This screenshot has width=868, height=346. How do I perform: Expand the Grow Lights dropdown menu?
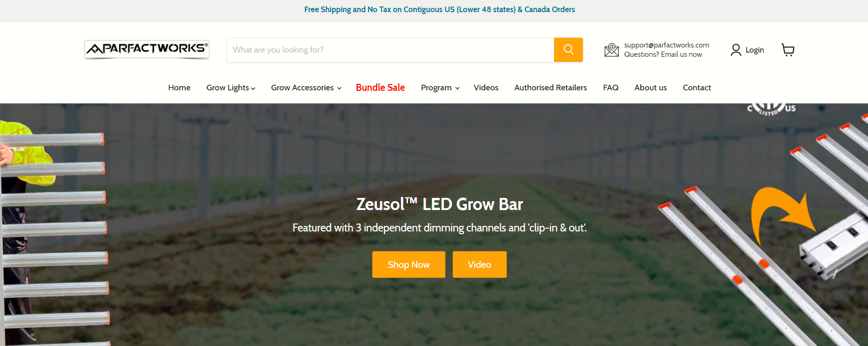pyautogui.click(x=231, y=88)
